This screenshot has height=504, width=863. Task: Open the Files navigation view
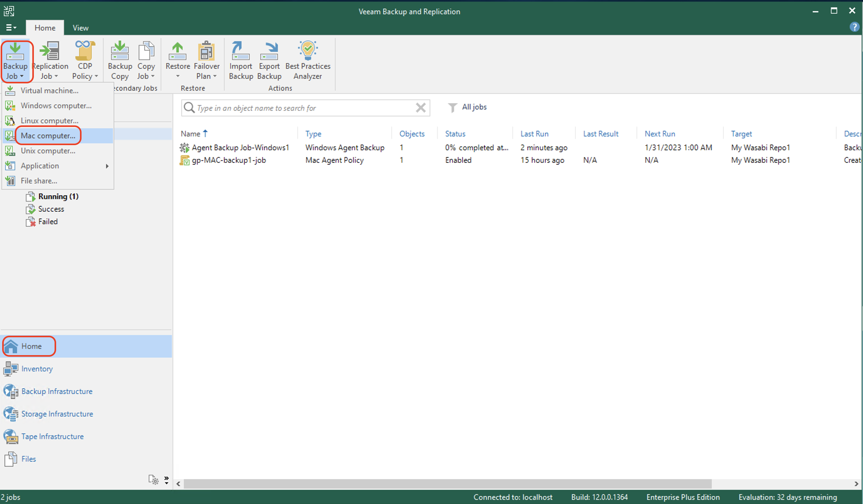pyautogui.click(x=86, y=459)
